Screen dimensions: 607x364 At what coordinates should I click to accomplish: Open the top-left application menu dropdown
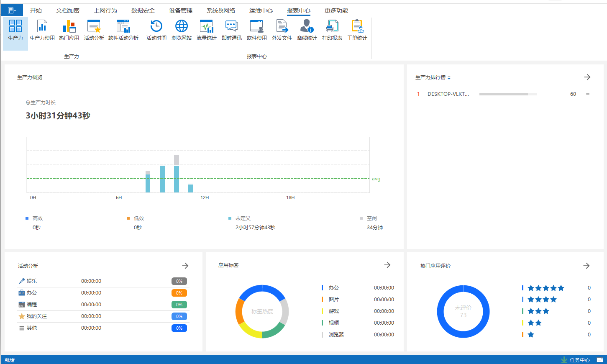coord(12,10)
